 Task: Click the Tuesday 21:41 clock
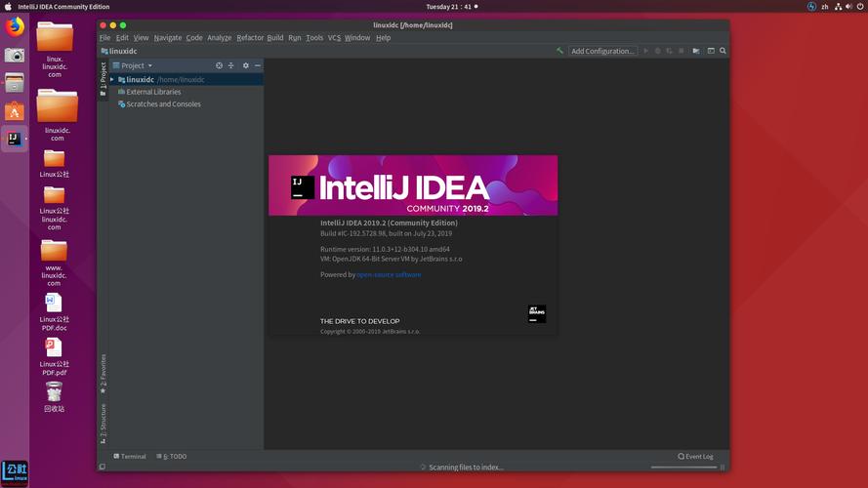[449, 7]
